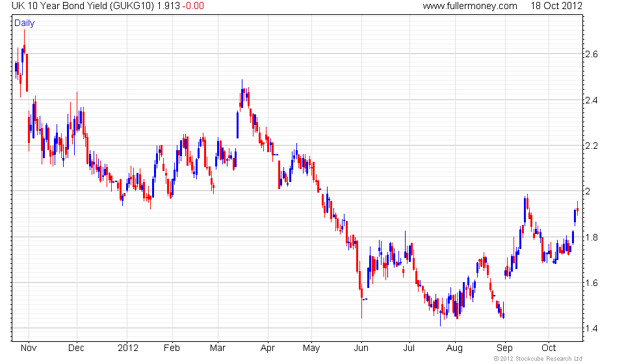The width and height of the screenshot is (637, 364).
Task: Click the Dec x-axis label
Action: [77, 348]
